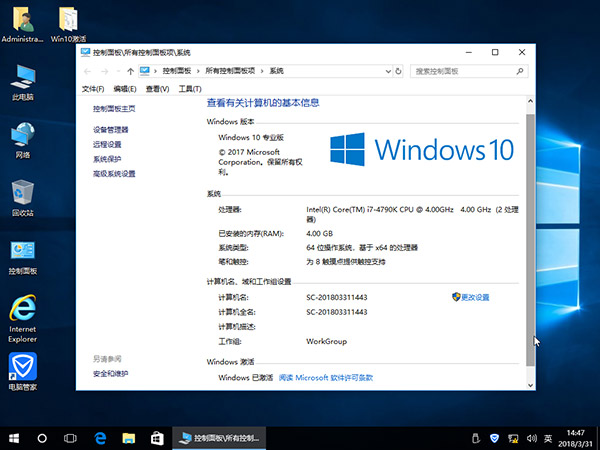Viewport: 600px width, 450px height.
Task: Open the Microsoft Store taskbar icon
Action: point(157,438)
